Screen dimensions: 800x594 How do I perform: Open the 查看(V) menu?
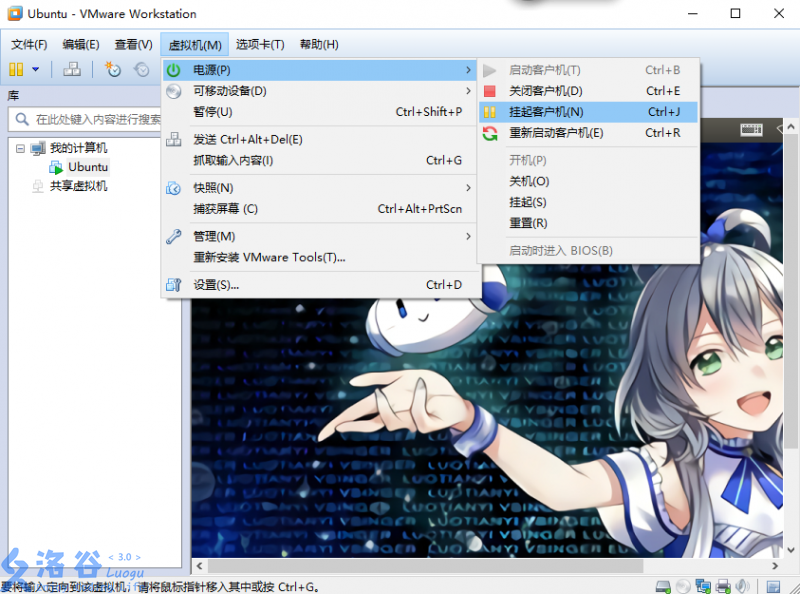click(x=134, y=44)
